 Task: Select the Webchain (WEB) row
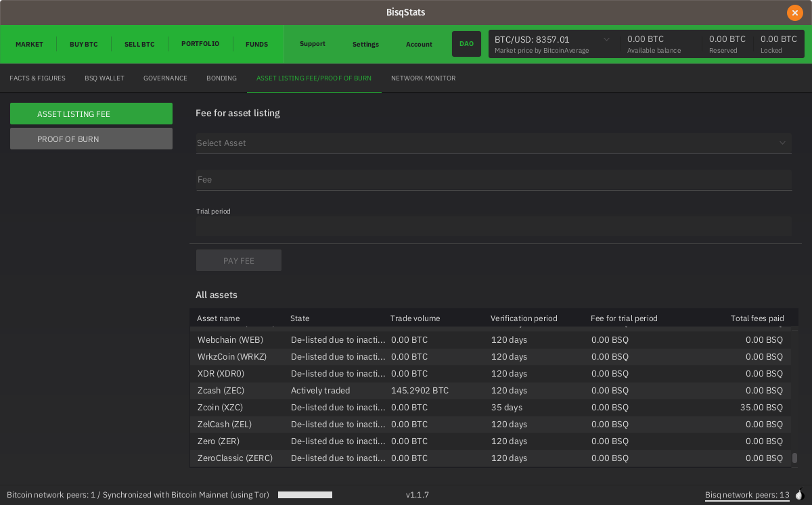click(491, 340)
